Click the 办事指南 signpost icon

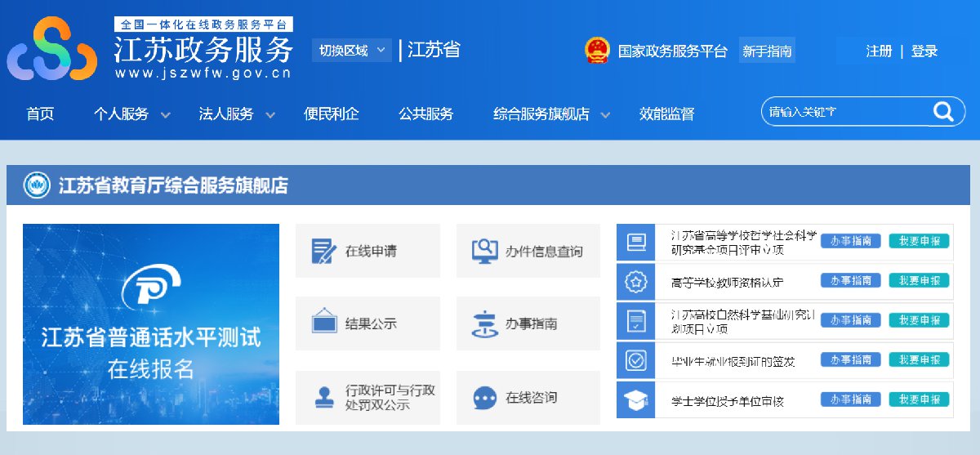(x=484, y=324)
